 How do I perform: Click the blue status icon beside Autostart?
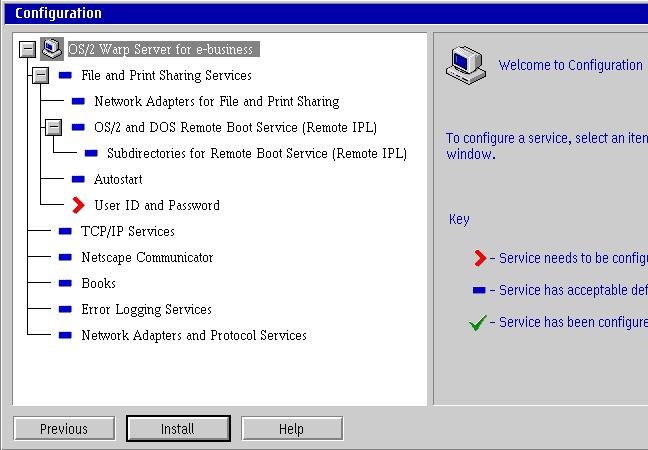tap(78, 180)
